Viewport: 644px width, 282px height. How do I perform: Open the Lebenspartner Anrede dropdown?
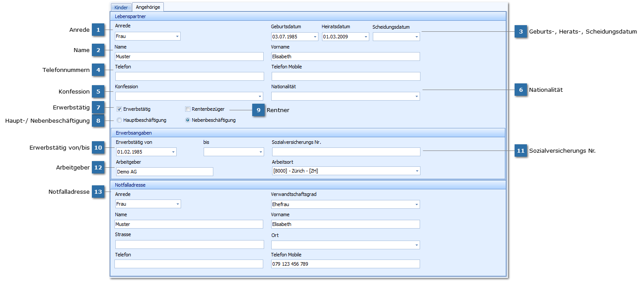tap(177, 37)
